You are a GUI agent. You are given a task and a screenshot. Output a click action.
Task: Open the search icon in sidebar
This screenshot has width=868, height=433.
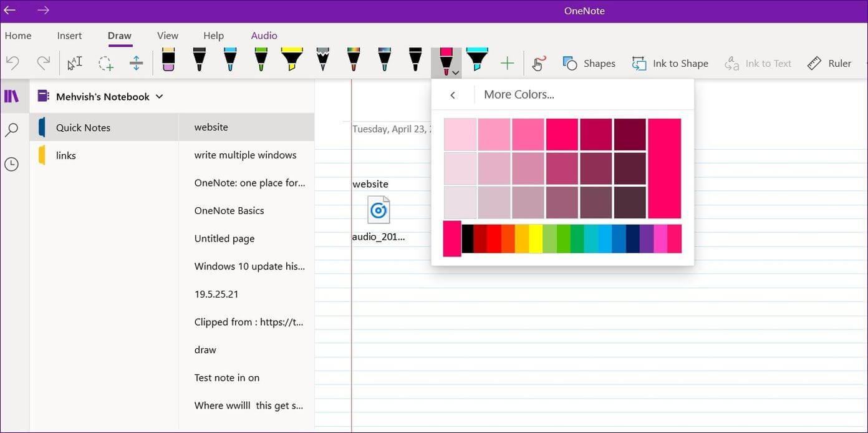pyautogui.click(x=11, y=130)
